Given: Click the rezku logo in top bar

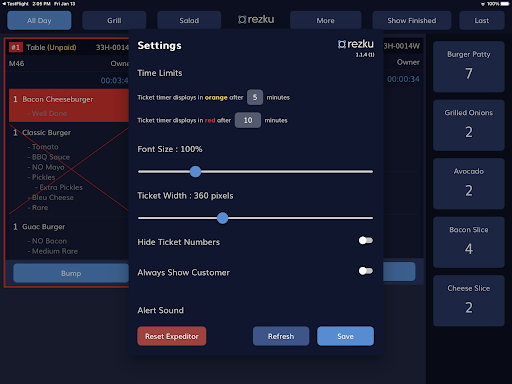Looking at the screenshot, I should click(x=256, y=20).
